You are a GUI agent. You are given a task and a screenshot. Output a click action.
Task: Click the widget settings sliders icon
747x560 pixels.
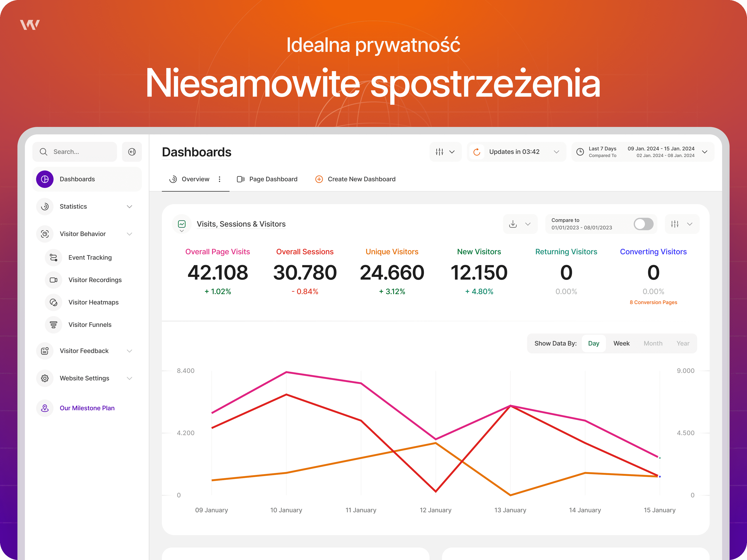(x=674, y=224)
